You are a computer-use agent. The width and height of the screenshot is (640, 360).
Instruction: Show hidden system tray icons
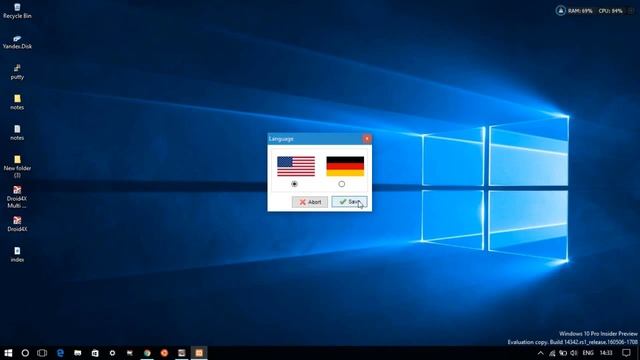pyautogui.click(x=540, y=353)
